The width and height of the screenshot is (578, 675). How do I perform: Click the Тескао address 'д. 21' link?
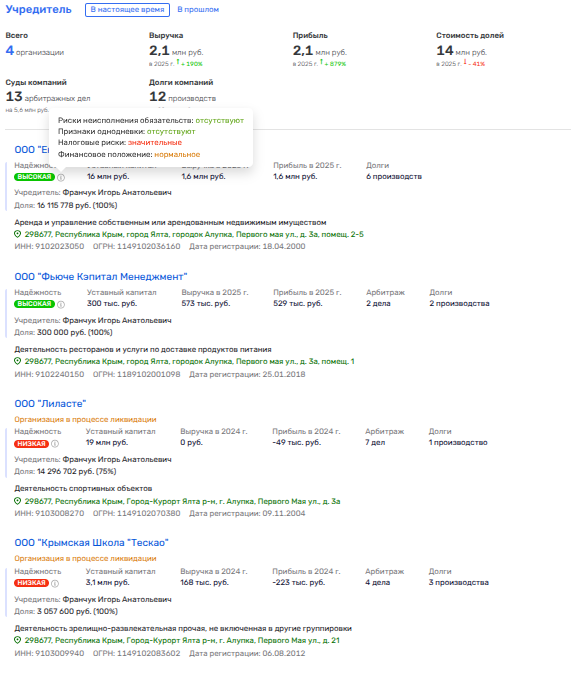[x=182, y=641]
